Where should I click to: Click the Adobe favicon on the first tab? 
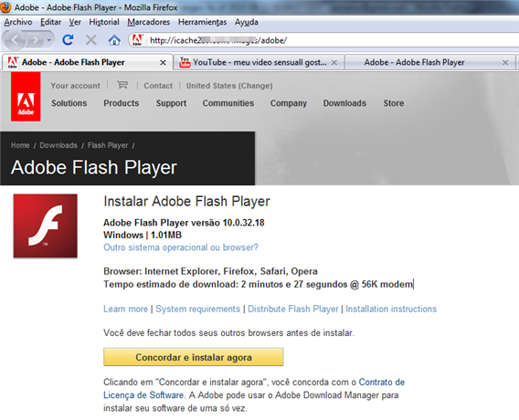coord(13,62)
